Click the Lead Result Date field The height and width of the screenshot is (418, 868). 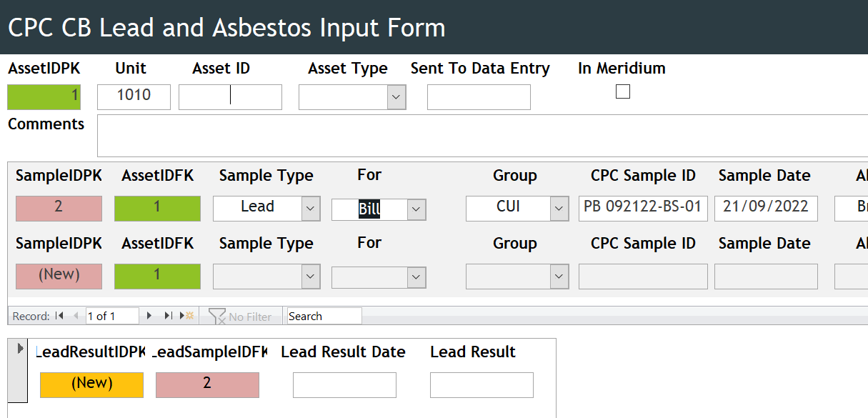(344, 385)
